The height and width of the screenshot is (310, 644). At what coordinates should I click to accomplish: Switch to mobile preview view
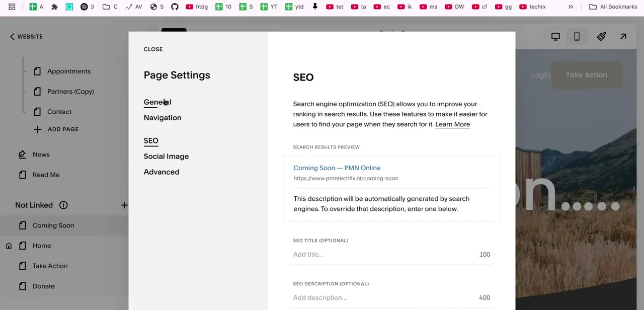[x=577, y=36]
